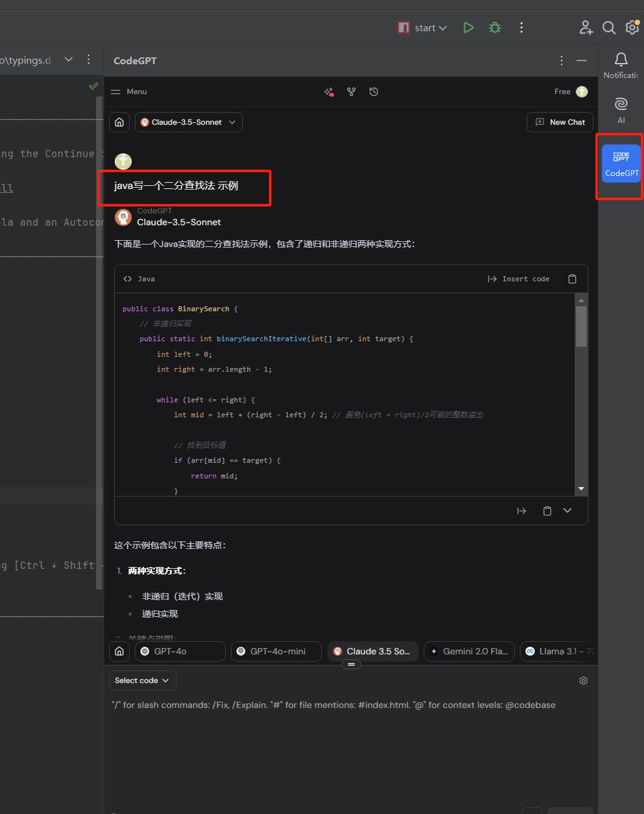Copy code with clipboard icon in code header
This screenshot has width=644, height=814.
(x=572, y=279)
